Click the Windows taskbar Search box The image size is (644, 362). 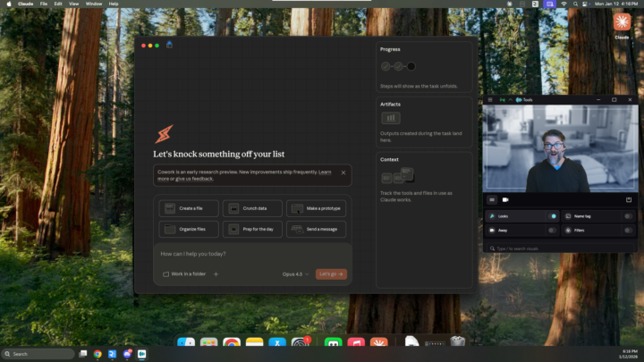click(x=38, y=354)
